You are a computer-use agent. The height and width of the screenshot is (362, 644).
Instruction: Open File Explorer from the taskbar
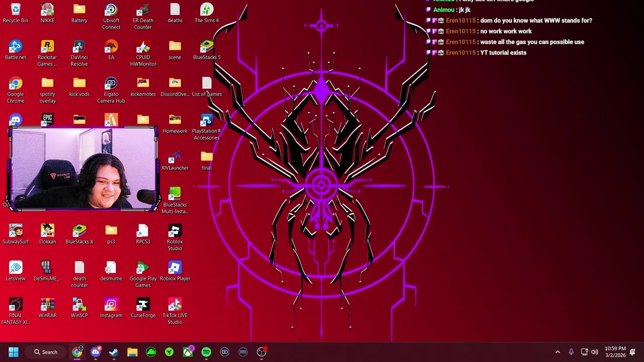tap(132, 352)
